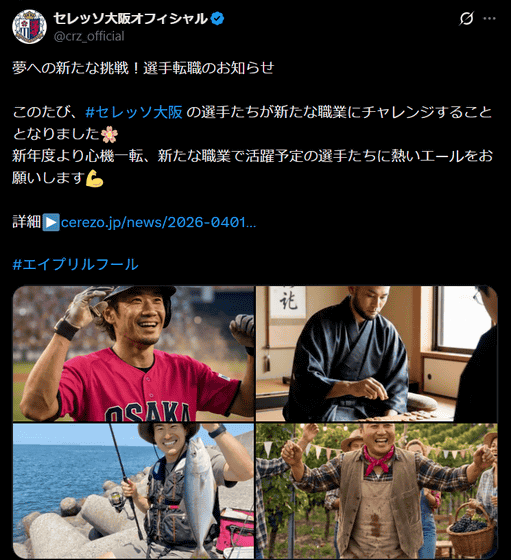Open the three-dot more options menu
The width and height of the screenshot is (511, 560).
pyautogui.click(x=489, y=19)
